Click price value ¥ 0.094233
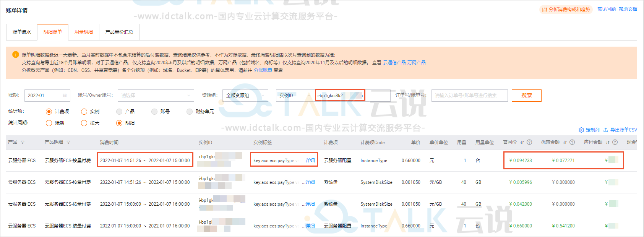The width and height of the screenshot is (644, 237). point(521,161)
